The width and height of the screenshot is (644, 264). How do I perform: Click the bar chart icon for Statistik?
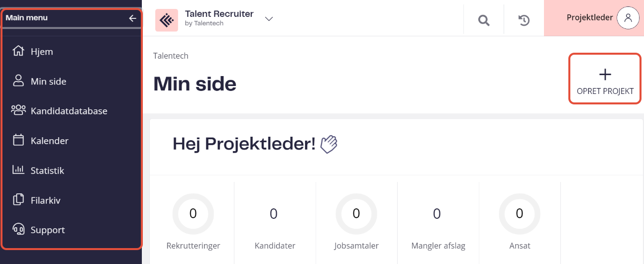click(18, 170)
